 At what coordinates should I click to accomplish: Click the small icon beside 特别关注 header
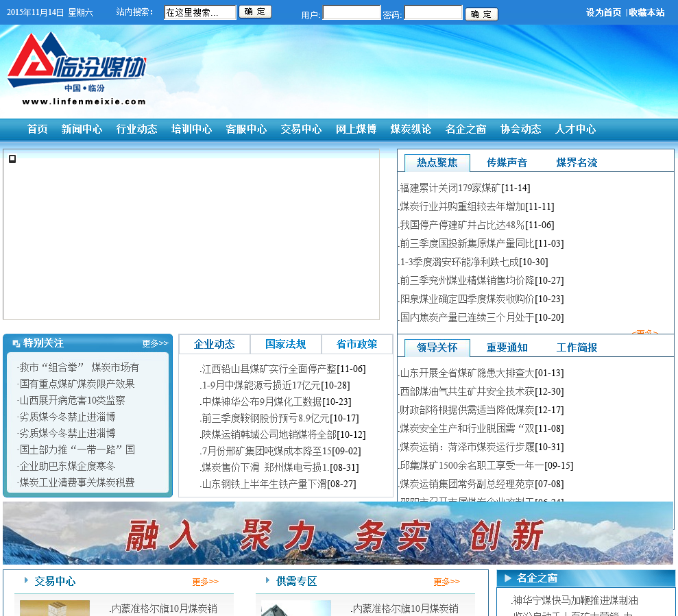(16, 343)
